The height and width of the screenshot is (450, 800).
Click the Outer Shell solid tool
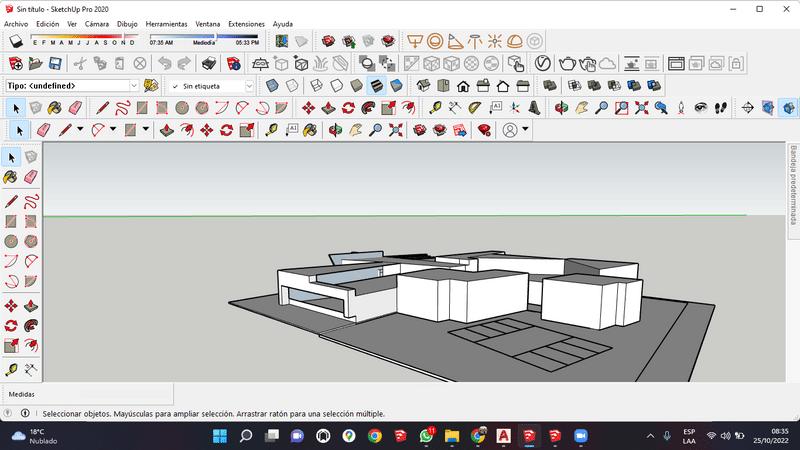[549, 86]
